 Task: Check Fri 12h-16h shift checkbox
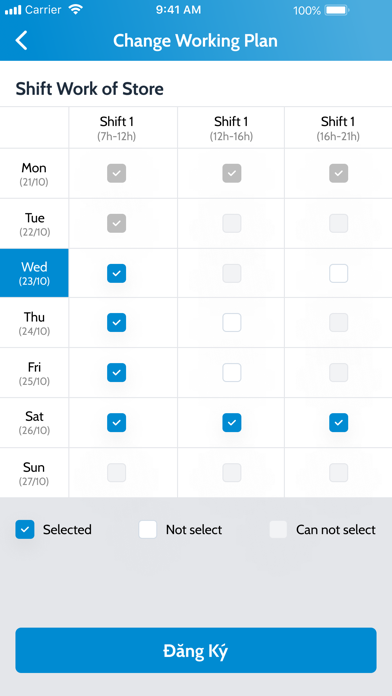232,373
